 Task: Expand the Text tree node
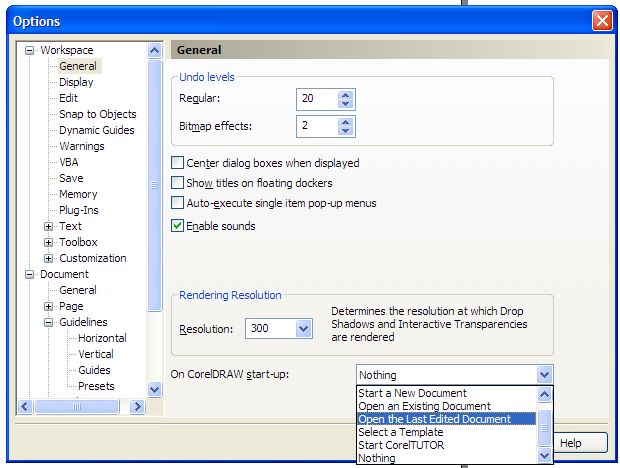coord(48,226)
